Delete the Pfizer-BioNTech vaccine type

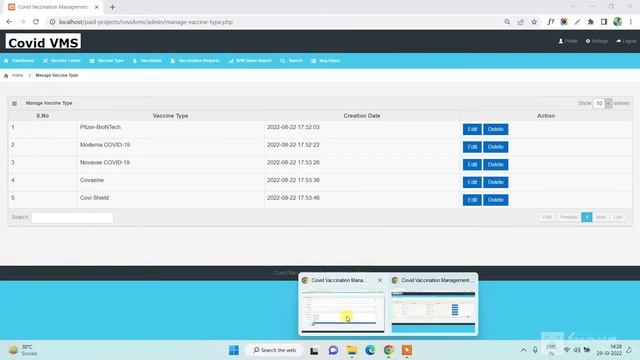click(496, 129)
